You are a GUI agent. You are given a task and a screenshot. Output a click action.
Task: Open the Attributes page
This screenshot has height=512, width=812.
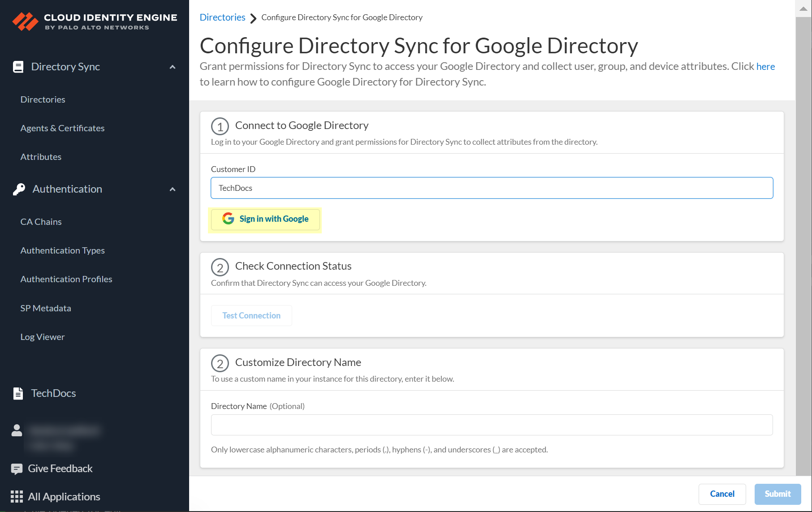41,157
